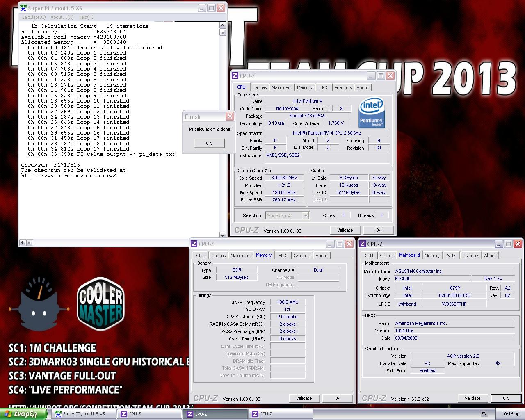Select the Caches tab in the Mainboard window

click(387, 256)
